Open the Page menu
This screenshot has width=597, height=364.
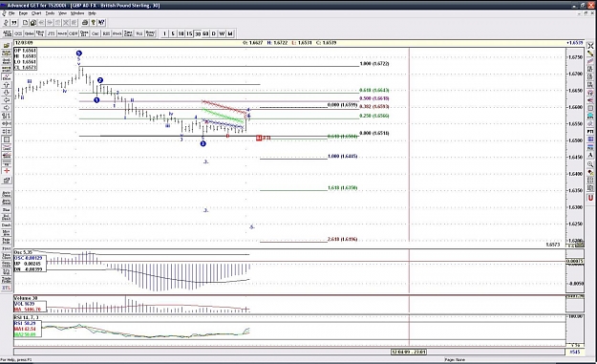pyautogui.click(x=23, y=13)
